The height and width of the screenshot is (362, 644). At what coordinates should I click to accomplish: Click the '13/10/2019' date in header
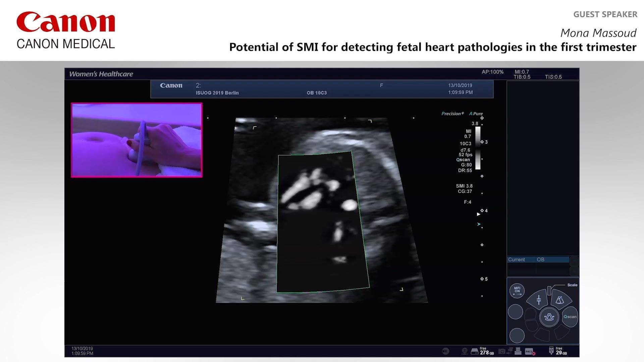pyautogui.click(x=460, y=85)
